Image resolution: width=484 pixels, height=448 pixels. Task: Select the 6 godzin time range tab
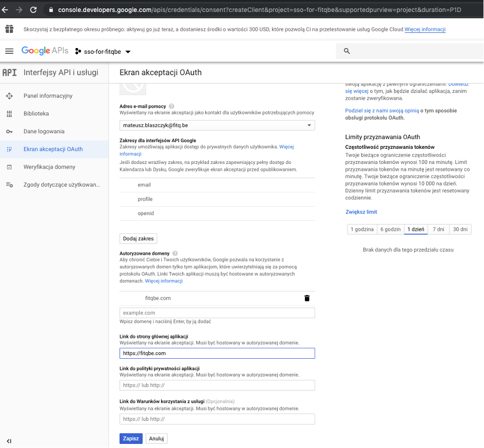pyautogui.click(x=391, y=229)
